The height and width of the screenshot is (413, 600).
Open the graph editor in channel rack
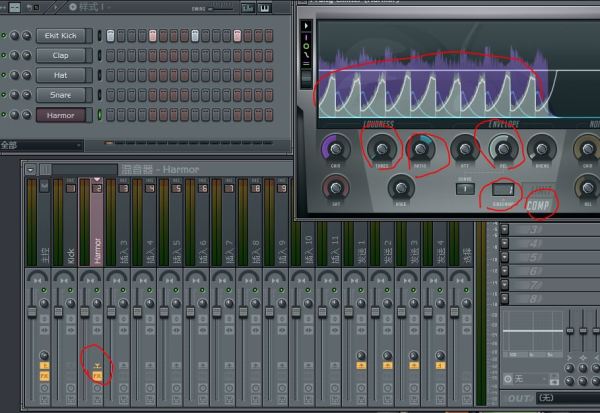[x=248, y=8]
